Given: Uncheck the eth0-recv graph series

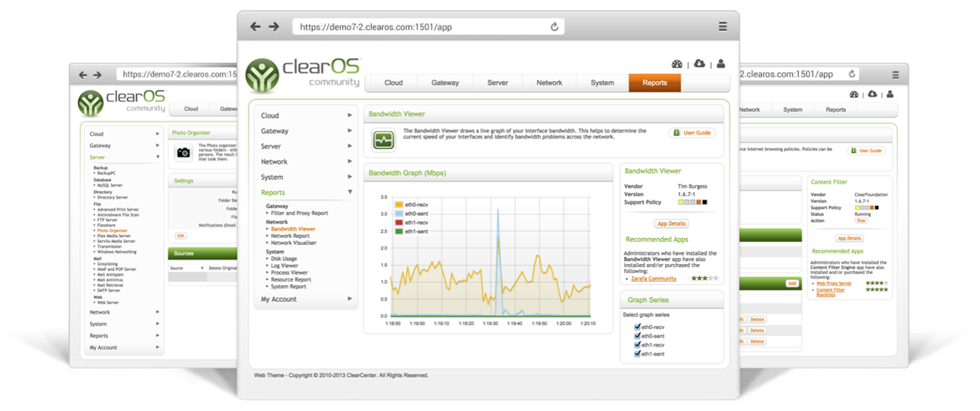Looking at the screenshot, I should (637, 327).
